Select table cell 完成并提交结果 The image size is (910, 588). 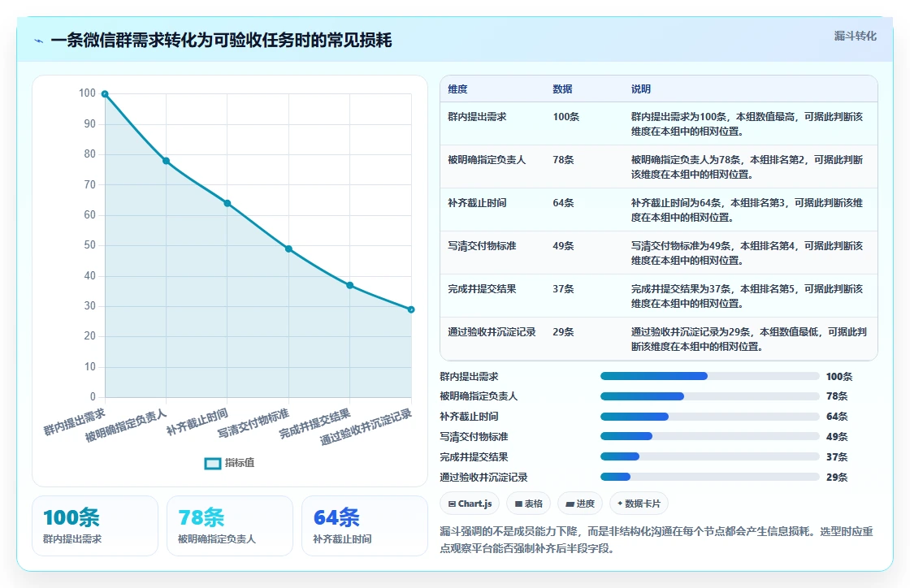(x=482, y=289)
